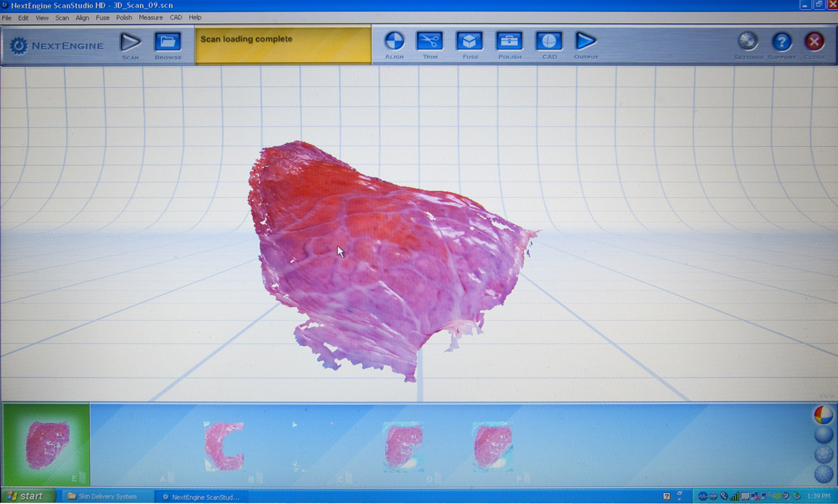838x504 pixels.
Task: Open Settings gear in the toolbar
Action: 748,42
